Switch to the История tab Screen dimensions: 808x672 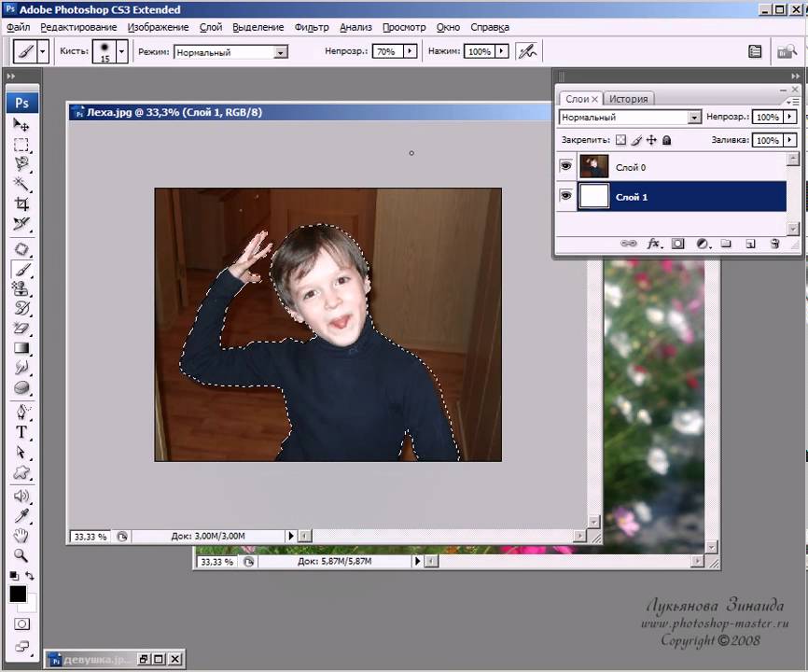click(x=629, y=98)
